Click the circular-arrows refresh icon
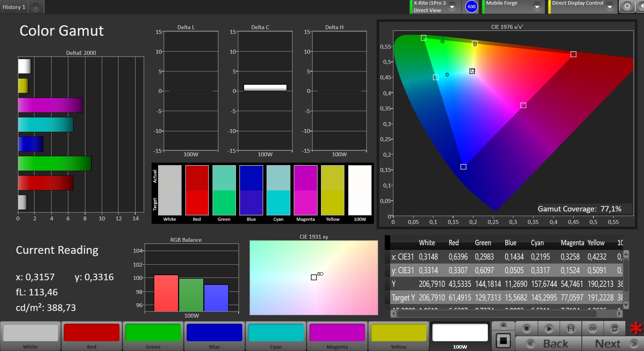644x351 pixels. pos(614,328)
